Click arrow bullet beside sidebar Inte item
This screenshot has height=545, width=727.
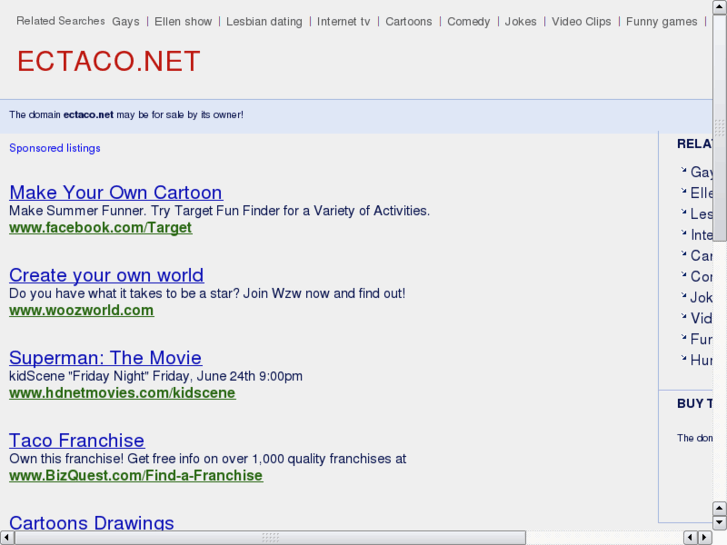pos(683,233)
